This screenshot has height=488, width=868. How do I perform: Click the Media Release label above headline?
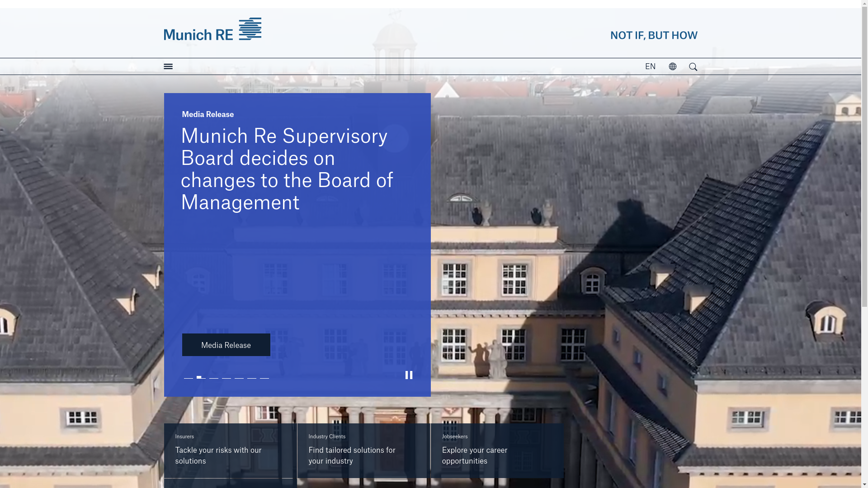208,114
